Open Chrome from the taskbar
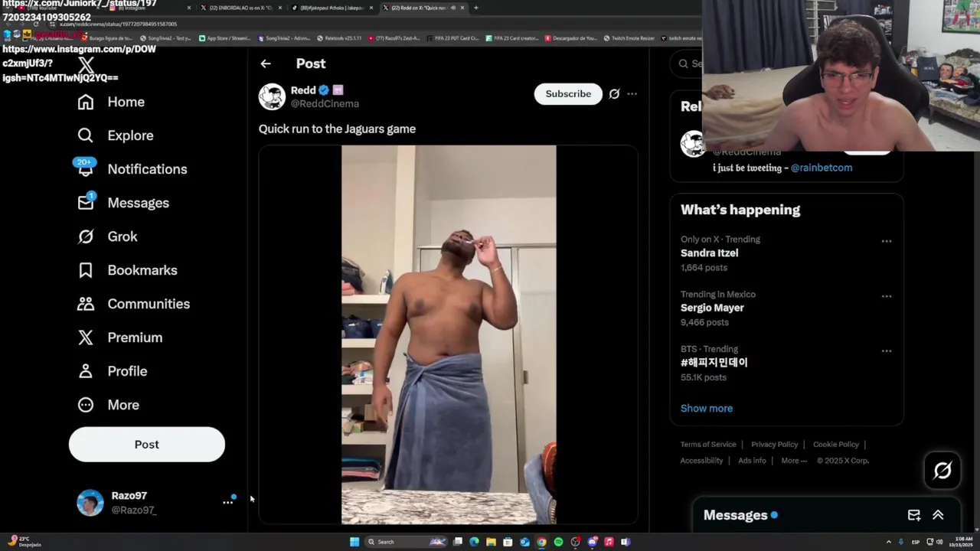 pos(541,542)
